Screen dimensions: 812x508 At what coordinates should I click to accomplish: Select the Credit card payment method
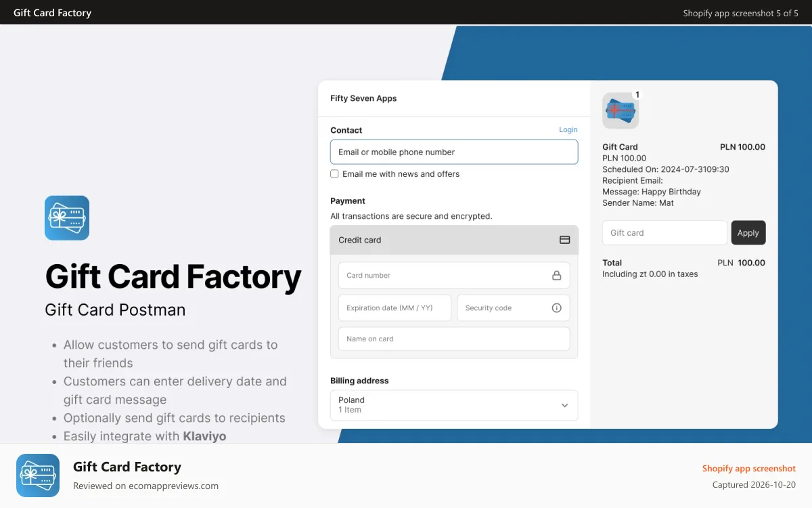tap(454, 240)
